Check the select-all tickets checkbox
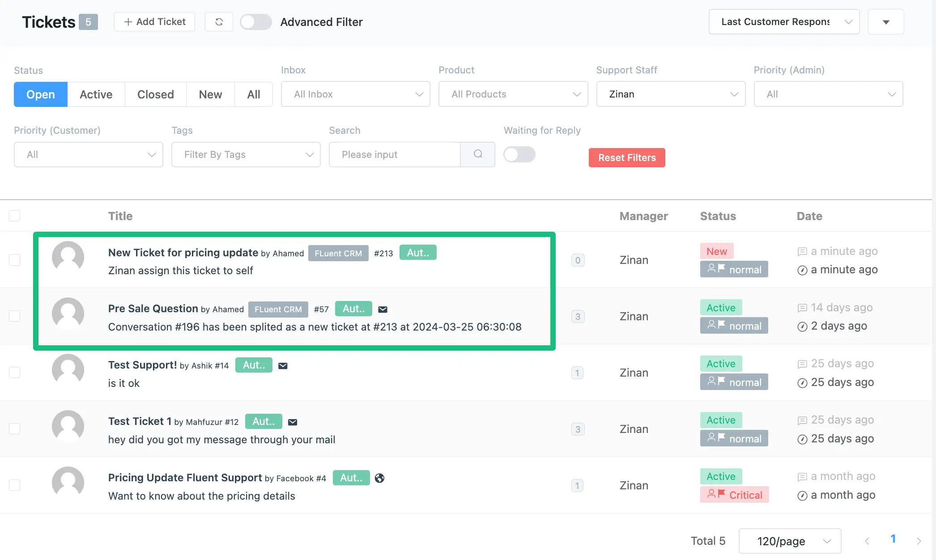936x560 pixels. [15, 216]
